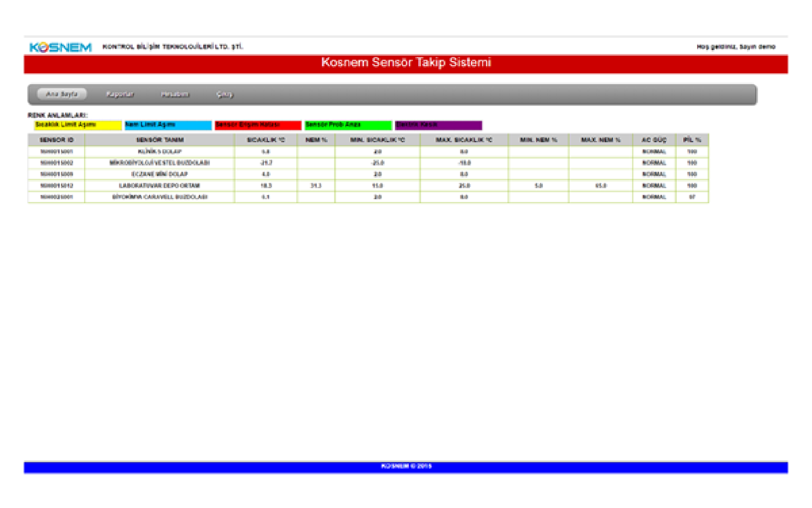Click the Çıkış logout menu item
This screenshot has width=812, height=508.
tap(225, 94)
